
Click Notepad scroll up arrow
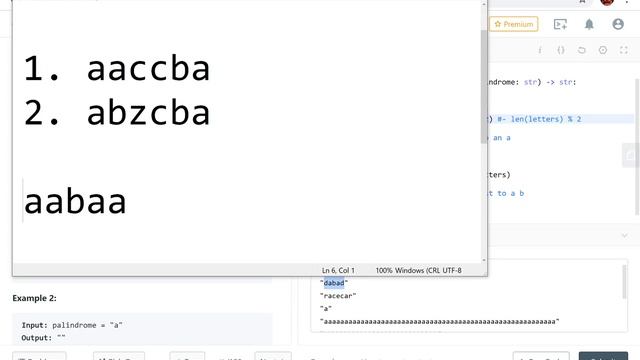(x=484, y=4)
